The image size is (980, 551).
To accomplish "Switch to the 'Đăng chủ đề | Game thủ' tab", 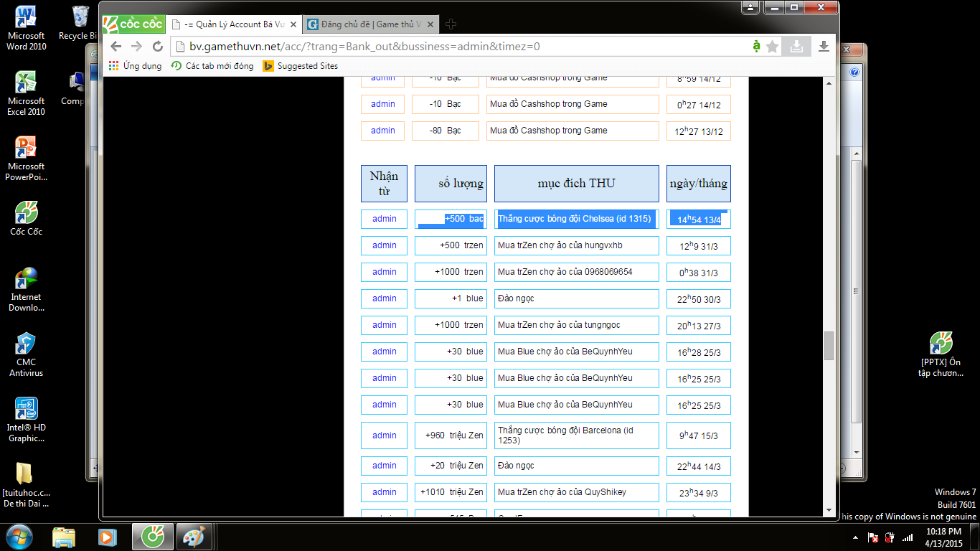I will pyautogui.click(x=369, y=24).
